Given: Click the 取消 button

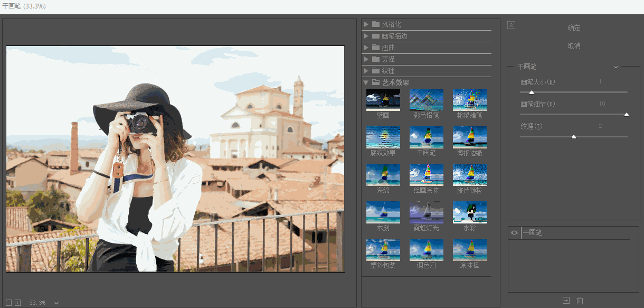Looking at the screenshot, I should tap(574, 46).
